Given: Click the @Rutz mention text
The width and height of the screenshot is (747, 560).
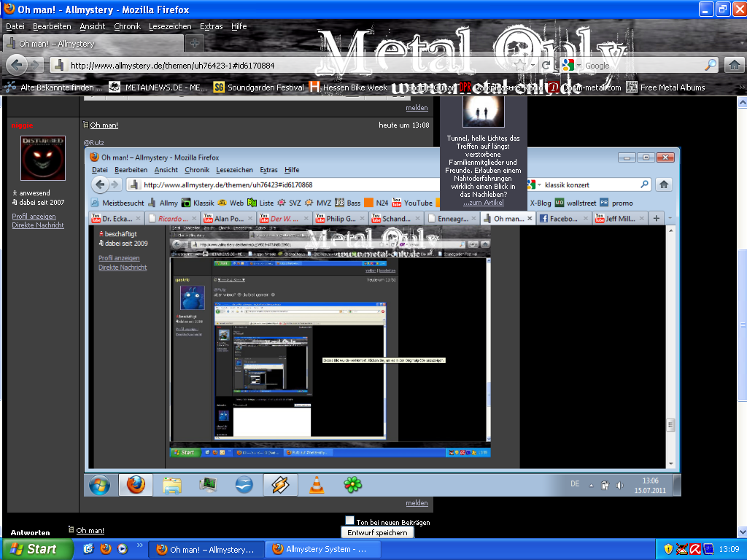Looking at the screenshot, I should (x=93, y=142).
